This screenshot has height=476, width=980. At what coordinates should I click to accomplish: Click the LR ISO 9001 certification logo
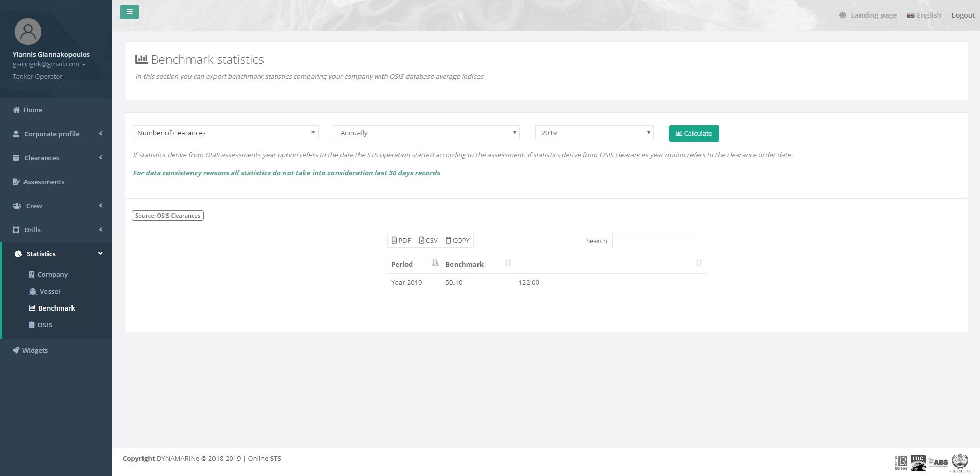(x=901, y=462)
